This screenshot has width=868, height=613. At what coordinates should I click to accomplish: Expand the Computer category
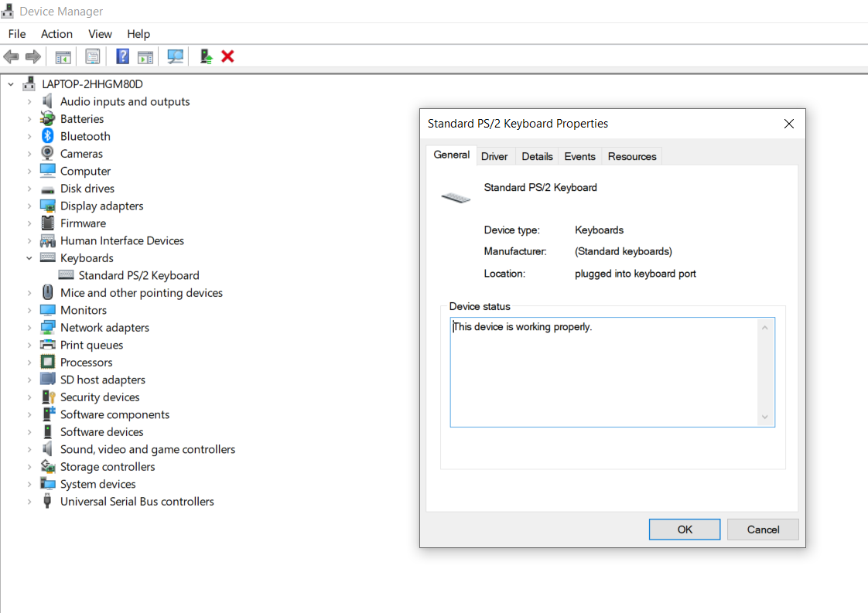tap(29, 171)
